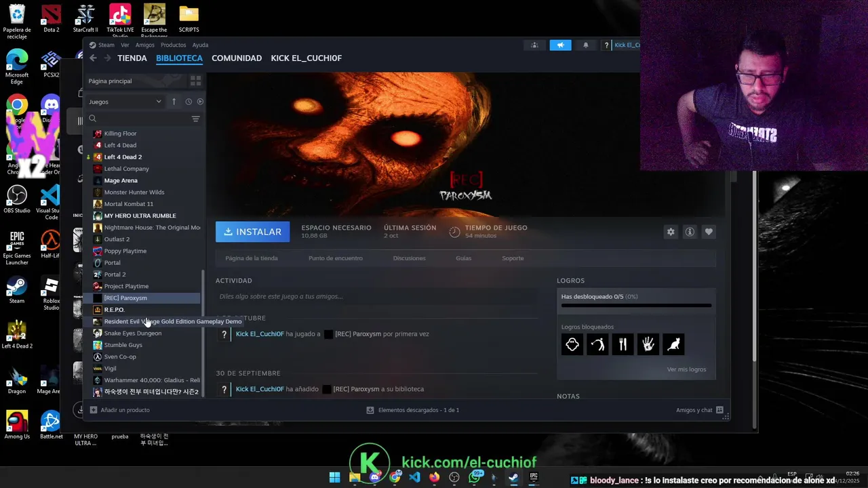Click the fork-and-knife locked achievement icon
Viewport: 868px width, 488px height.
(x=623, y=344)
